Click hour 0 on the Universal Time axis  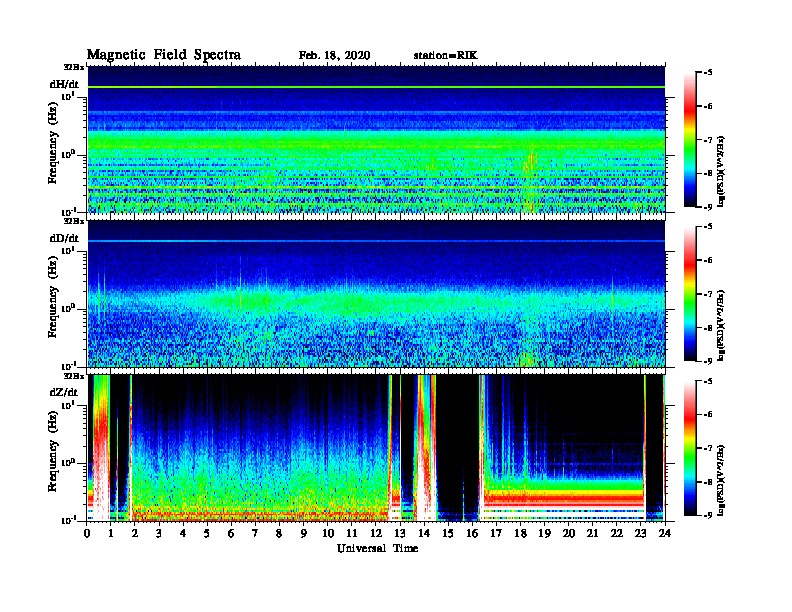tap(87, 533)
